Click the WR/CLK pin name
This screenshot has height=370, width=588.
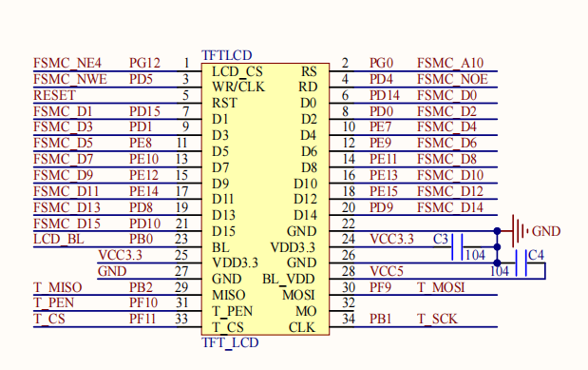click(238, 87)
